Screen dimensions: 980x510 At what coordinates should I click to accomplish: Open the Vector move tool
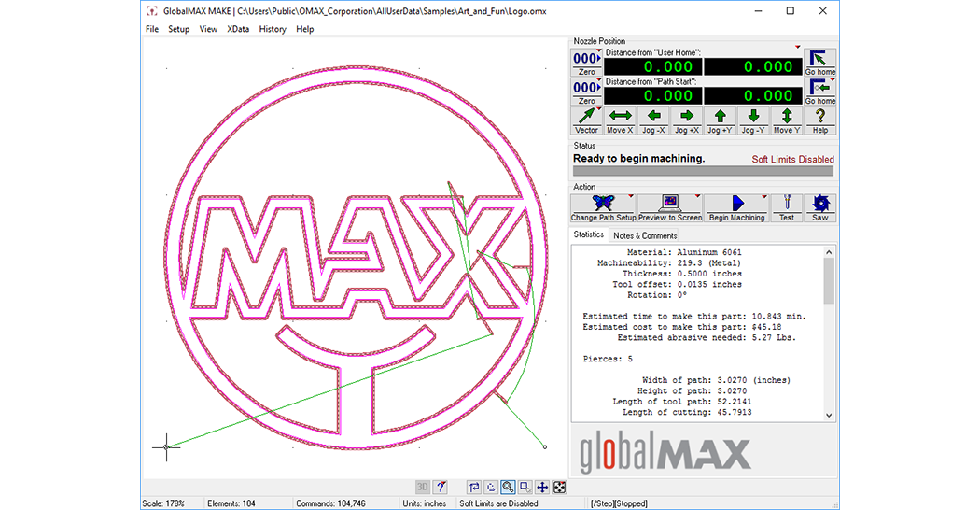tap(586, 120)
